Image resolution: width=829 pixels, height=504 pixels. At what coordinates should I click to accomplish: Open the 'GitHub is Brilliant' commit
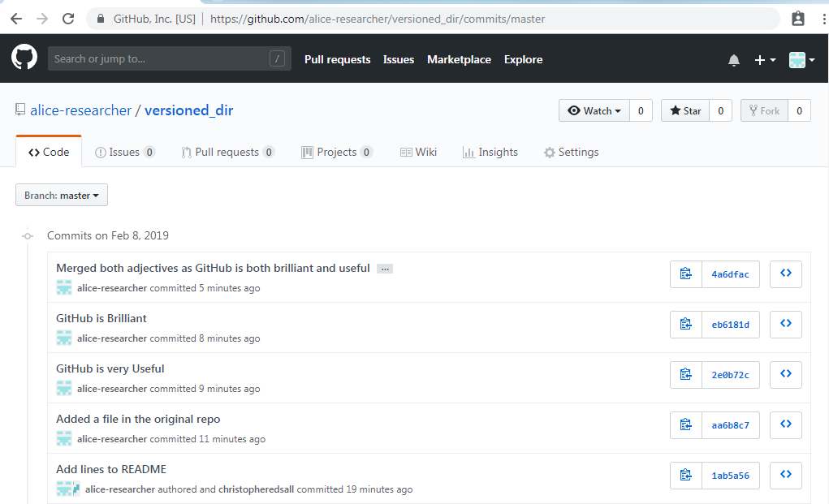[x=101, y=318]
